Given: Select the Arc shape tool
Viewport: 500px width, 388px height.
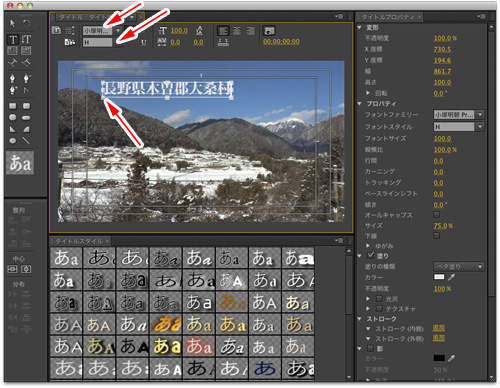Looking at the screenshot, I should coord(26,129).
